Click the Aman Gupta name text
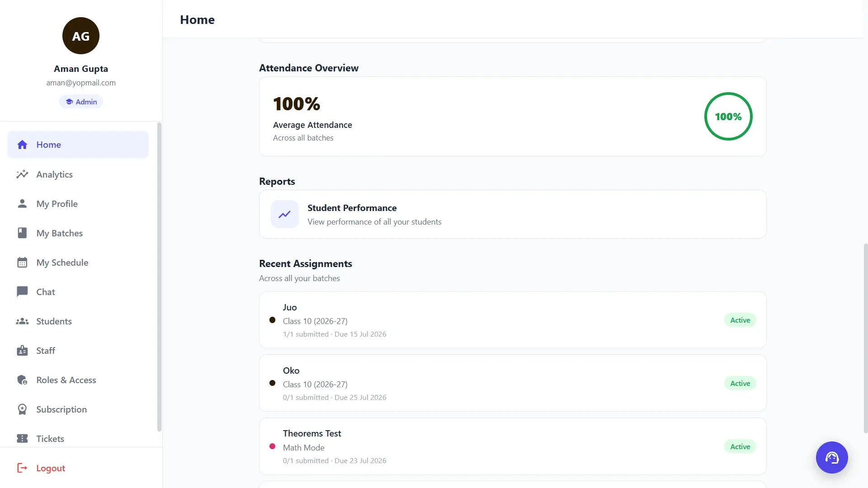 81,69
